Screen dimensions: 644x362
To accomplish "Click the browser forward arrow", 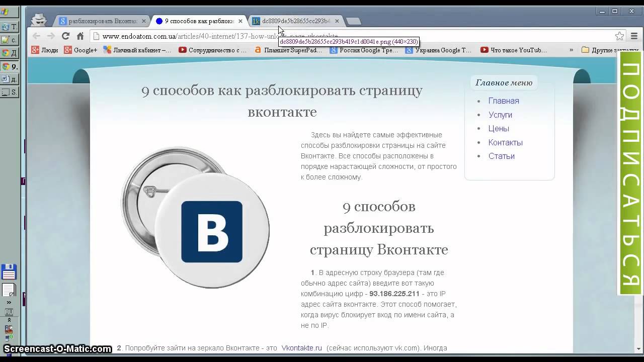I will click(x=51, y=36).
